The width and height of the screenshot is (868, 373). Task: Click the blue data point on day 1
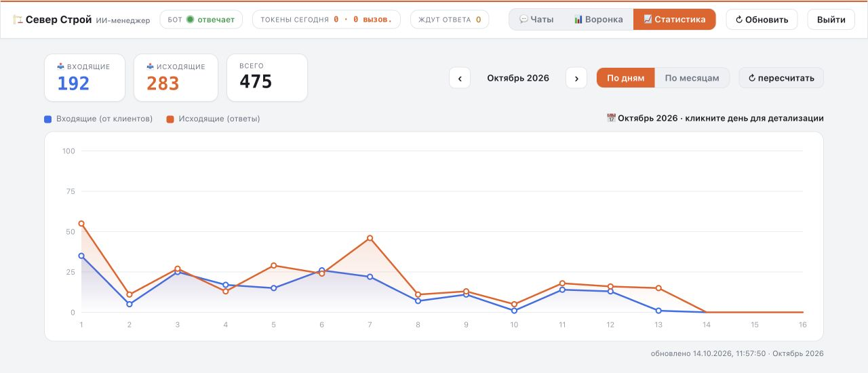(81, 256)
